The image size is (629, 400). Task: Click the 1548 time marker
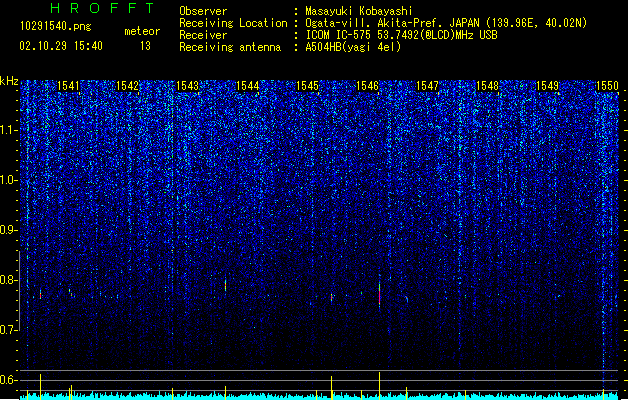pos(487,85)
